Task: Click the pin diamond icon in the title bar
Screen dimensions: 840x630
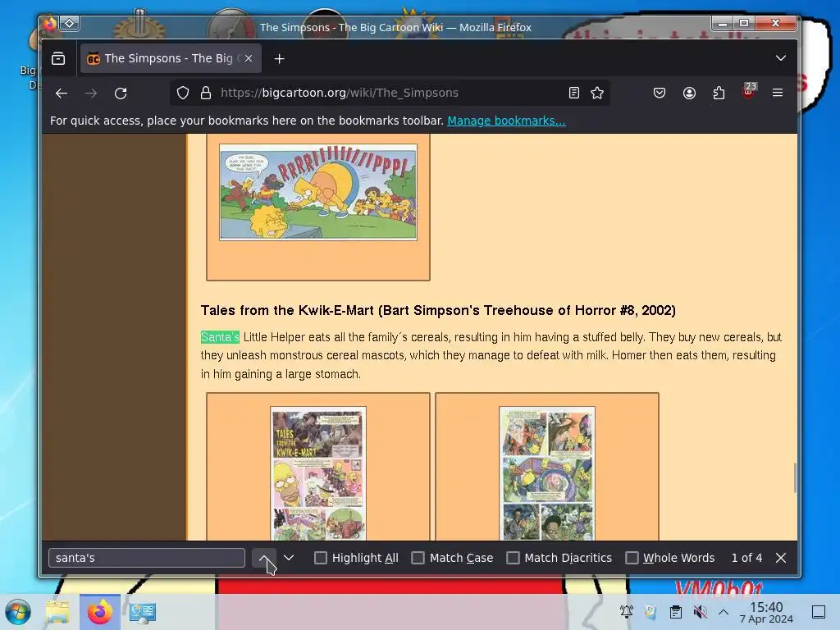Action: pos(70,23)
